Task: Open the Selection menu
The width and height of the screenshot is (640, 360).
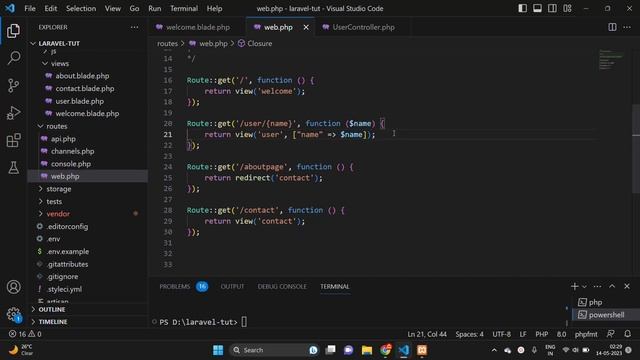Action: click(81, 8)
